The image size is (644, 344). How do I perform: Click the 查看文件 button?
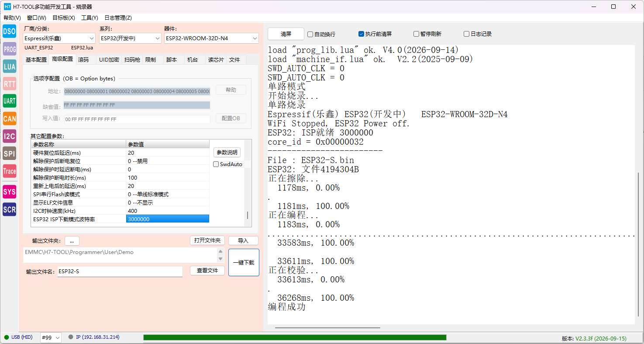point(207,271)
